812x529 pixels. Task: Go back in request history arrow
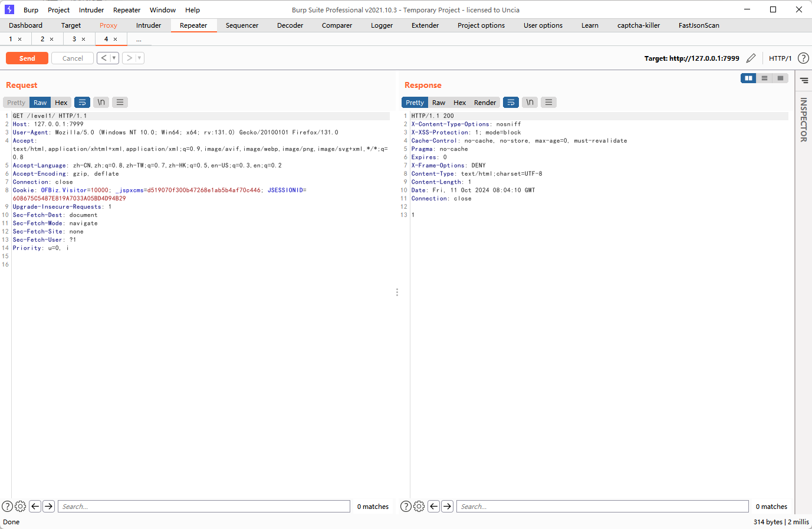tap(104, 58)
